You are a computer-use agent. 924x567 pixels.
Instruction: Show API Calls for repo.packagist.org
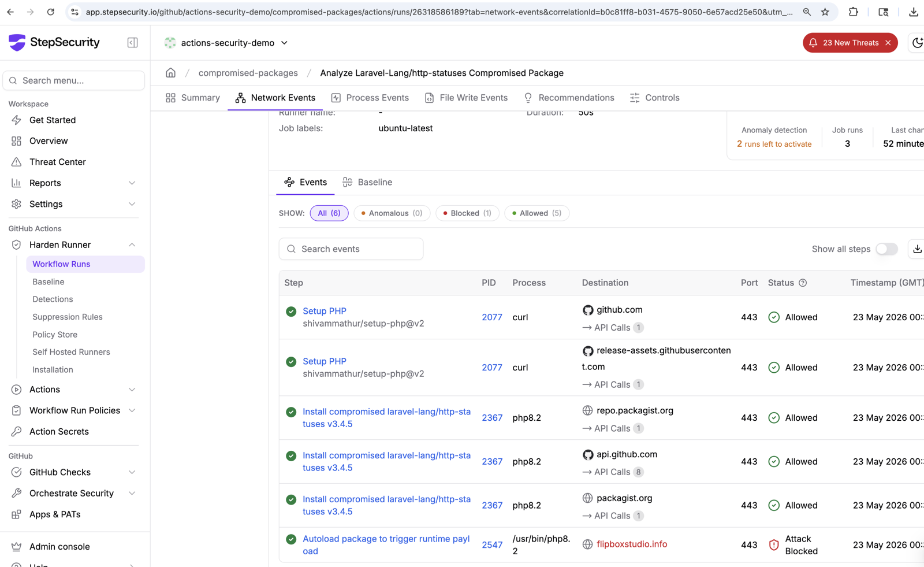tap(613, 428)
